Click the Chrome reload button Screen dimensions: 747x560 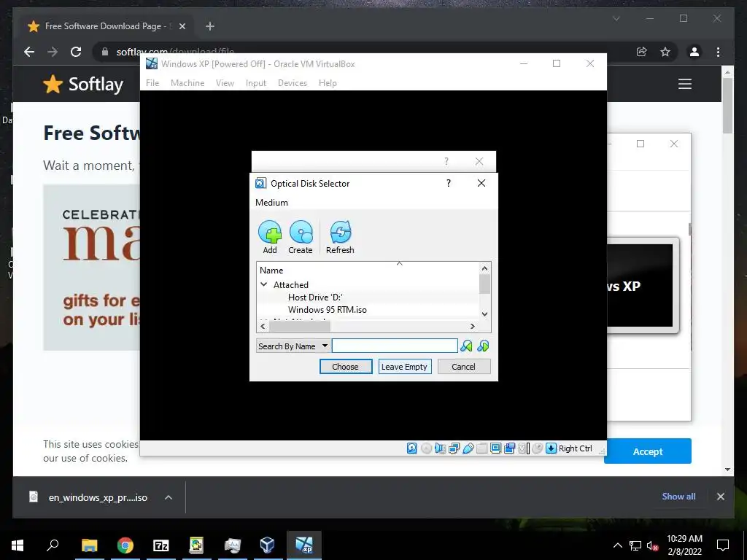[76, 52]
